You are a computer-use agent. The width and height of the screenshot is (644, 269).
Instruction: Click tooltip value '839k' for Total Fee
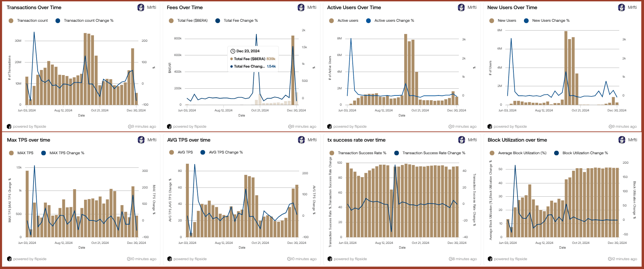click(271, 59)
